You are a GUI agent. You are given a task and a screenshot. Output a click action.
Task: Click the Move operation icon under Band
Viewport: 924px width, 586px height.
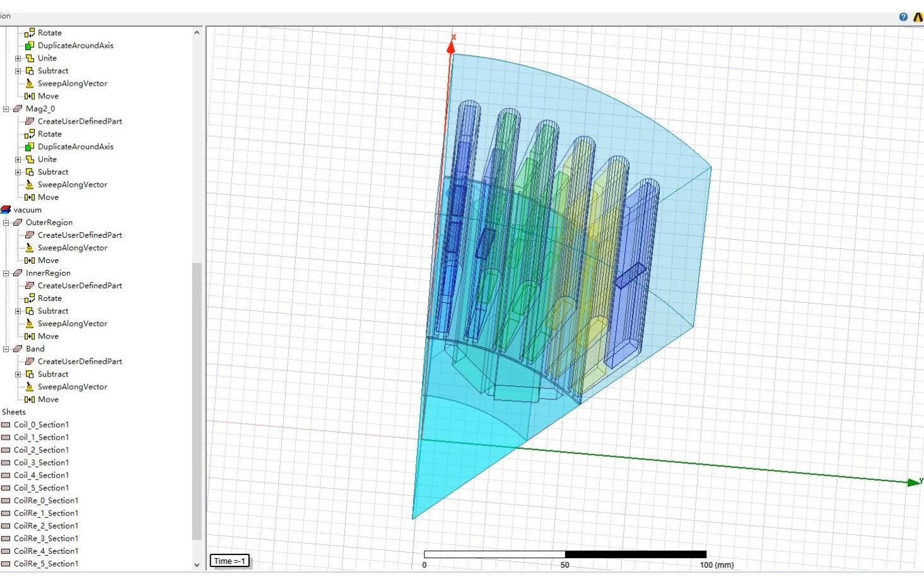click(x=30, y=399)
